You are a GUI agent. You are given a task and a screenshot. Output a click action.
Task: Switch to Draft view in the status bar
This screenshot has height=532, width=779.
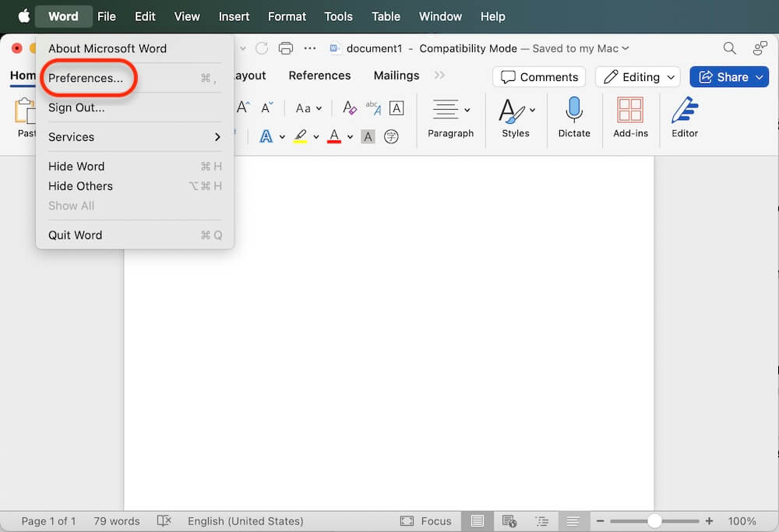[574, 520]
